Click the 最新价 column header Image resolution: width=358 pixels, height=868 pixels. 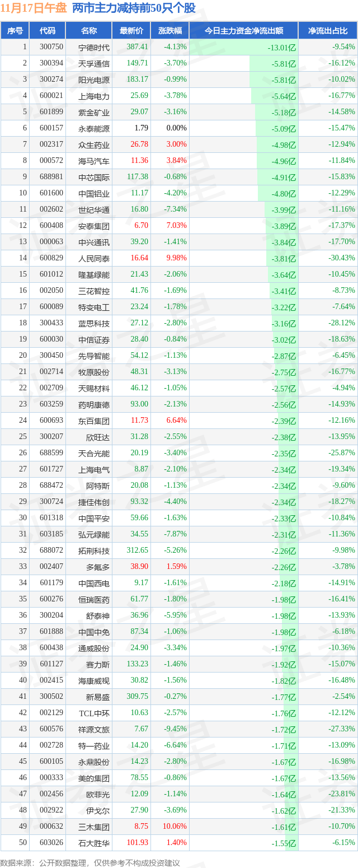click(131, 31)
